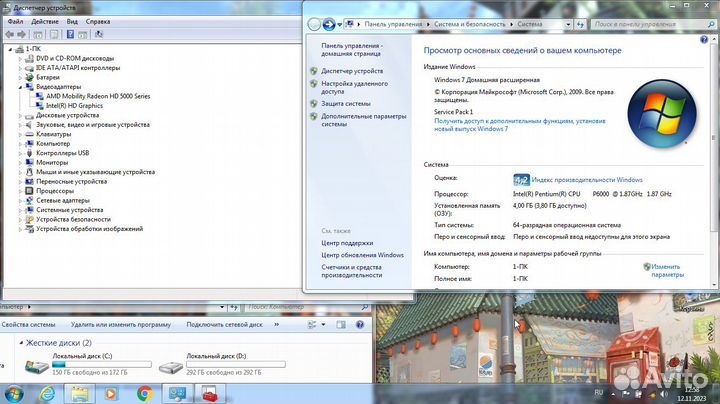Click the Back arrow in Device Manager toolbar
The image size is (720, 404).
point(9,34)
